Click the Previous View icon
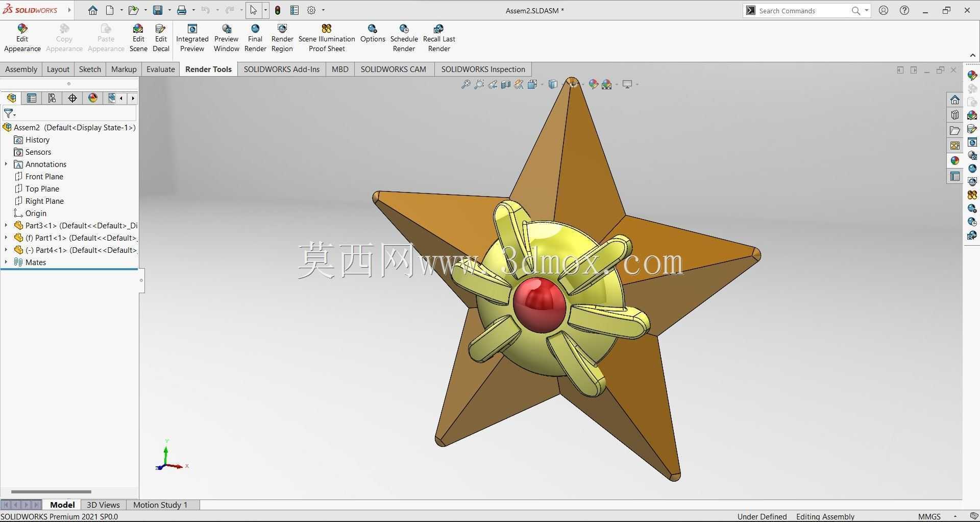This screenshot has width=980, height=522. 492,84
